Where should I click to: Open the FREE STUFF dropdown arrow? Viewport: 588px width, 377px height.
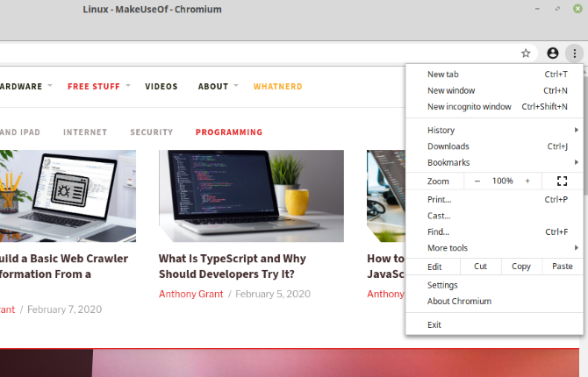pyautogui.click(x=128, y=85)
